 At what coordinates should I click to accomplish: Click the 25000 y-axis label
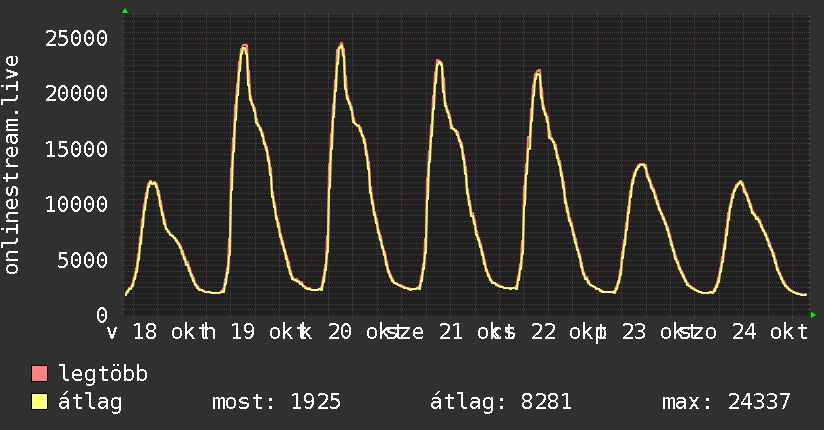76,38
